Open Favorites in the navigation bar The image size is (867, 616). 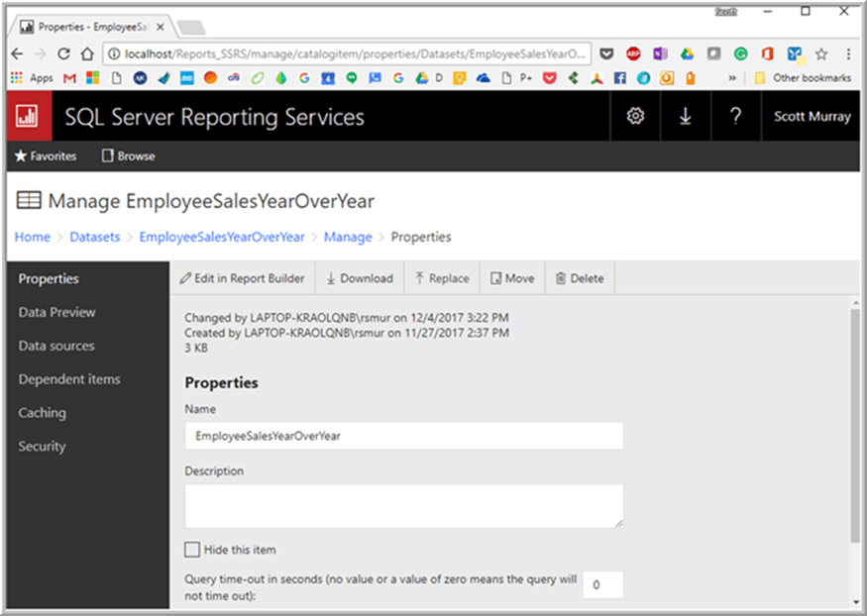[x=46, y=155]
